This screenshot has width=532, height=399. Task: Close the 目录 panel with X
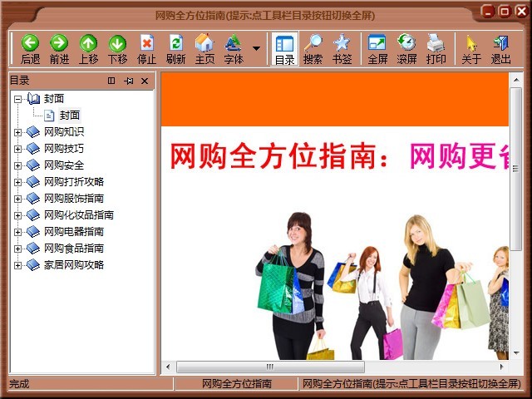[145, 81]
